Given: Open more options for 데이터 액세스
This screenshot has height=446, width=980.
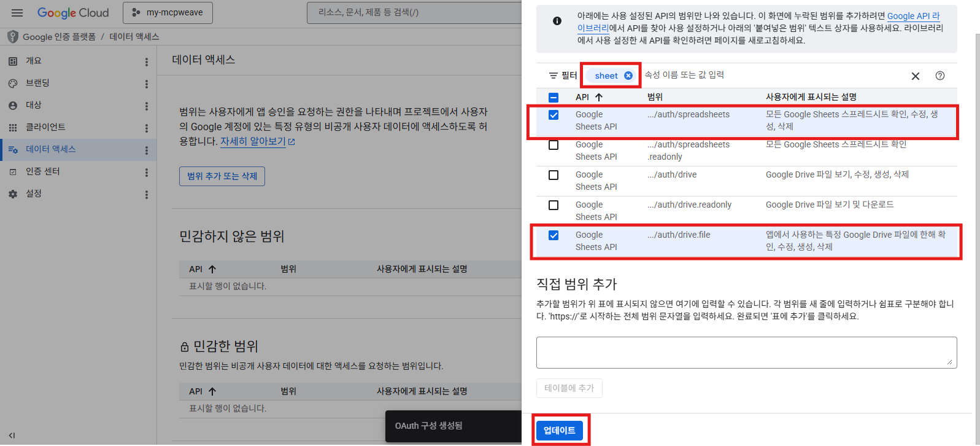Looking at the screenshot, I should pyautogui.click(x=146, y=151).
